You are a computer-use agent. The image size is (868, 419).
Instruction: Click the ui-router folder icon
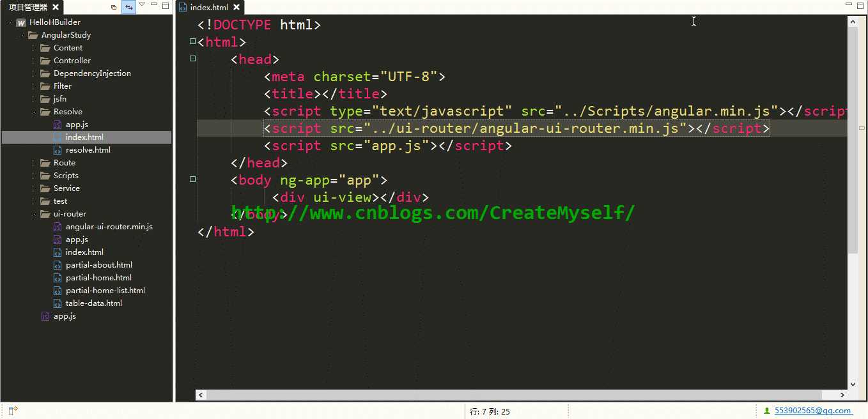tap(45, 214)
